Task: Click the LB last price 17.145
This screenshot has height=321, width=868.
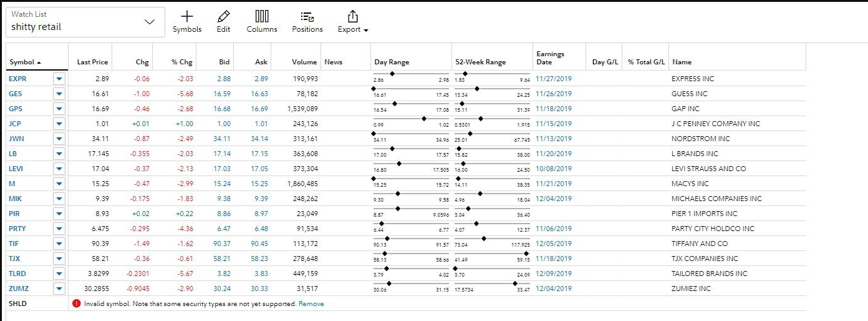Action: point(98,154)
